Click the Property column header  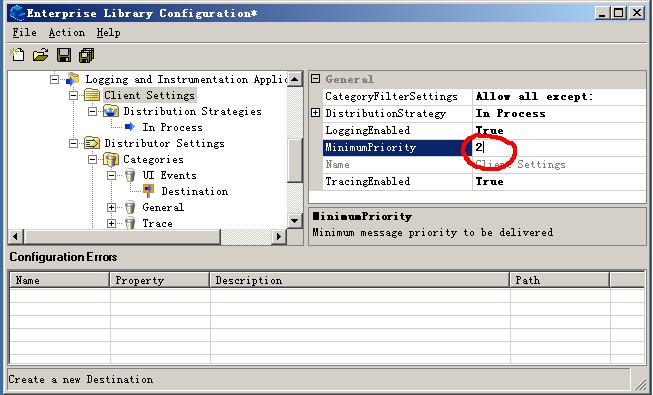(x=160, y=280)
